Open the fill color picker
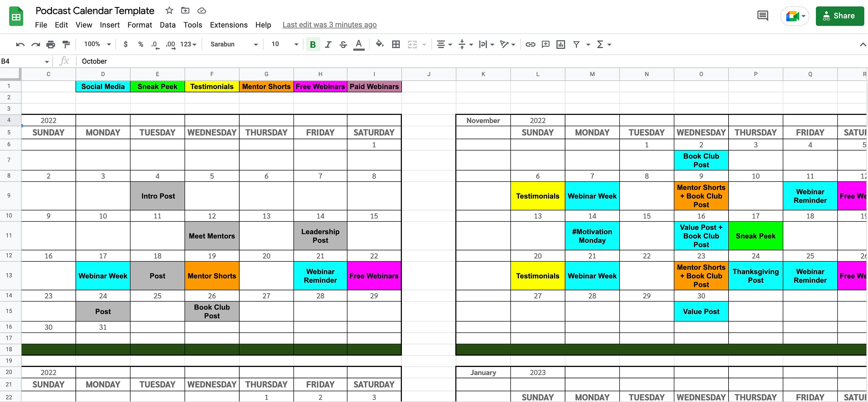This screenshot has width=868, height=402. [380, 44]
